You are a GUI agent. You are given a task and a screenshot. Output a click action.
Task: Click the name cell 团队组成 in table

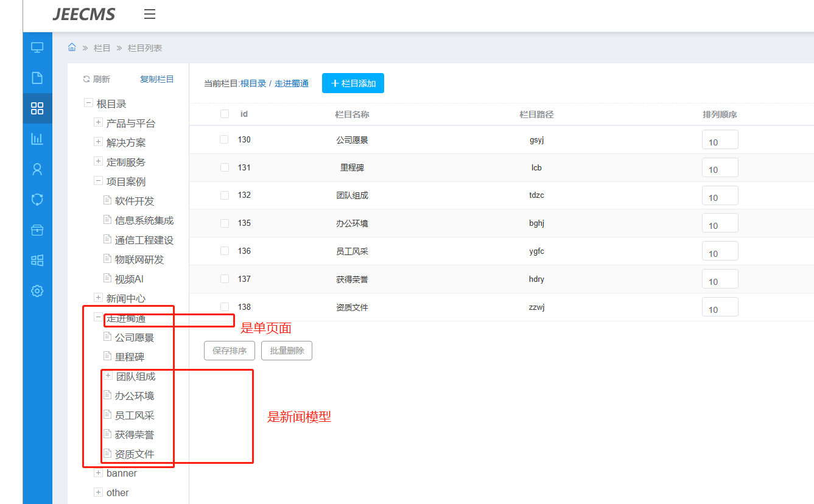(x=352, y=195)
